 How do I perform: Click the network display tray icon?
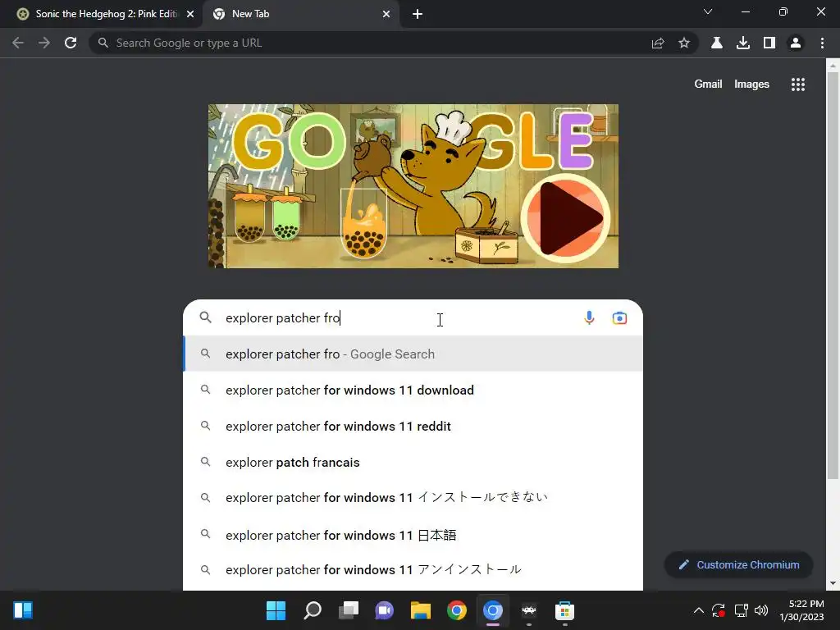tap(741, 610)
